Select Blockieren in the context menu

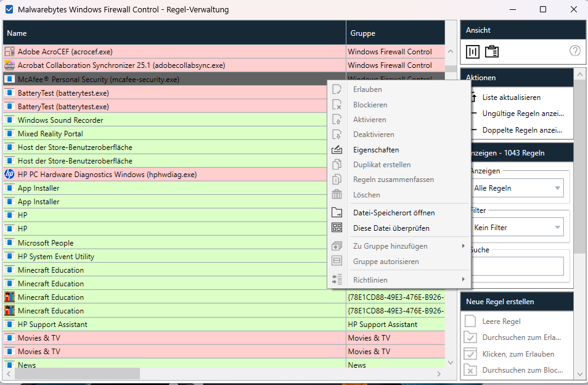(x=370, y=105)
